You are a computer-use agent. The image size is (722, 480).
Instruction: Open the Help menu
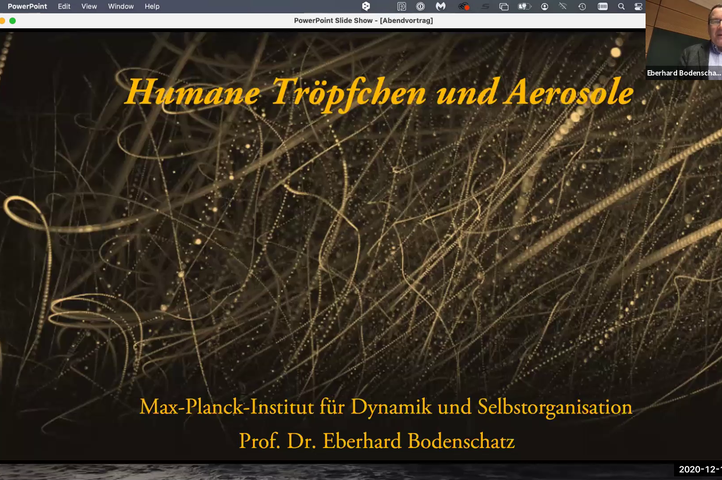(x=152, y=6)
